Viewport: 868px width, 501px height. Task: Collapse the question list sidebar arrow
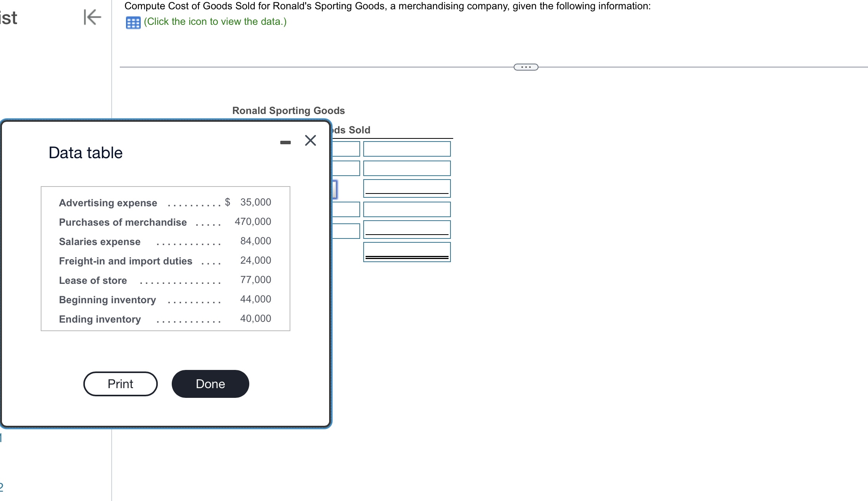coord(92,17)
